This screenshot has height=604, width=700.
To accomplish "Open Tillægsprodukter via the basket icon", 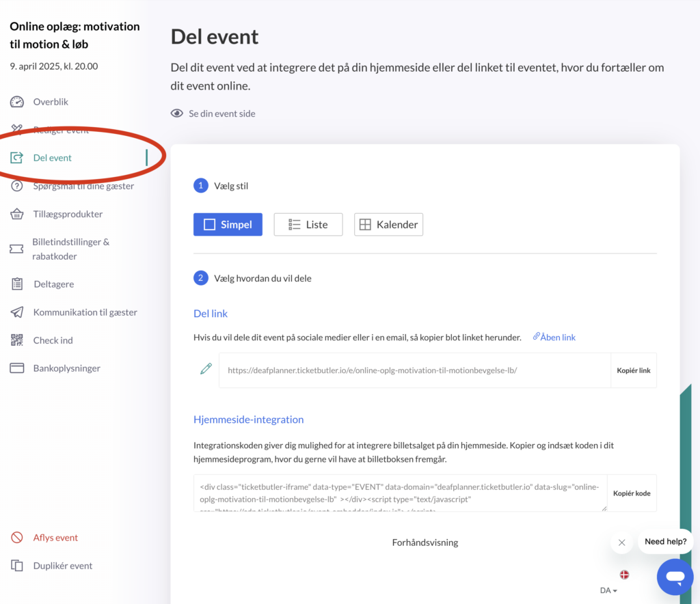I will tap(17, 214).
